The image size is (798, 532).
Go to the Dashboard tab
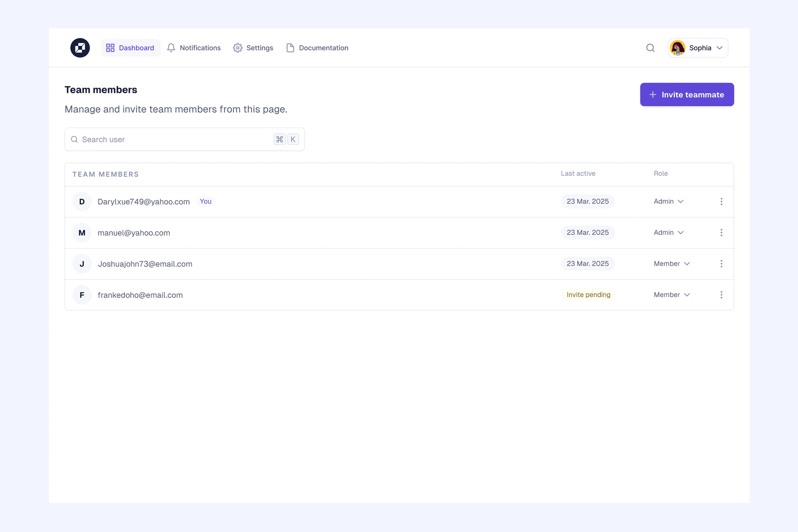(x=131, y=48)
